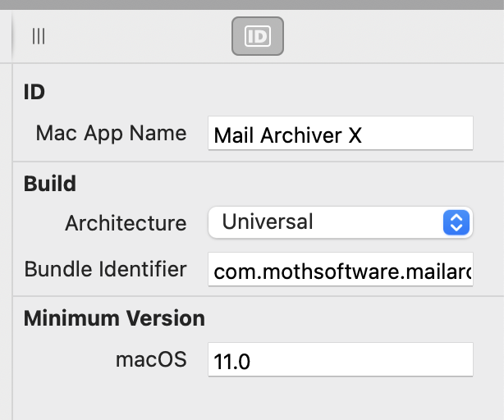Click the Universal architecture popup menu
Screen dimensions: 504x420
[341, 222]
